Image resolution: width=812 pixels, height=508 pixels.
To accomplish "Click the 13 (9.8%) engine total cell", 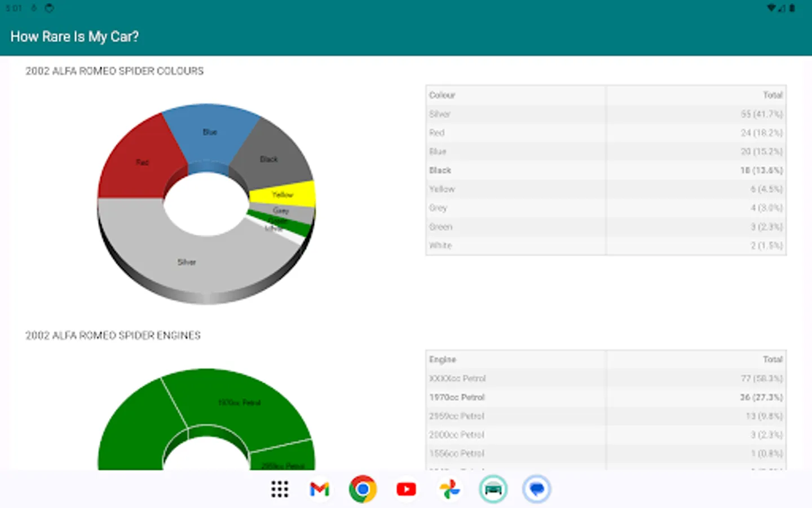I will (696, 416).
